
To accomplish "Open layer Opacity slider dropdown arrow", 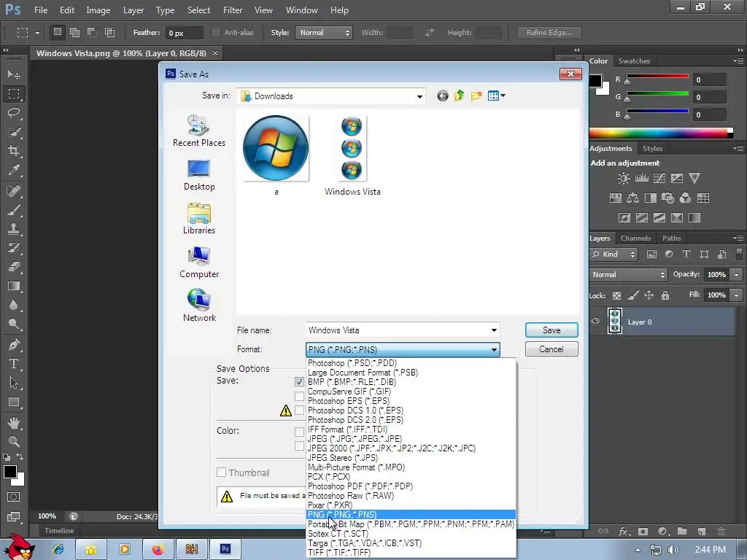I will click(737, 275).
